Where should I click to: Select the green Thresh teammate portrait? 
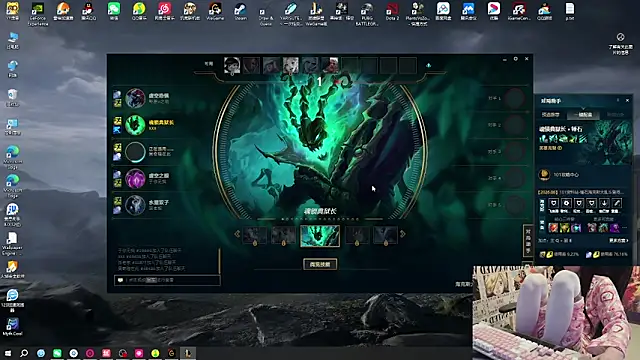(x=135, y=125)
